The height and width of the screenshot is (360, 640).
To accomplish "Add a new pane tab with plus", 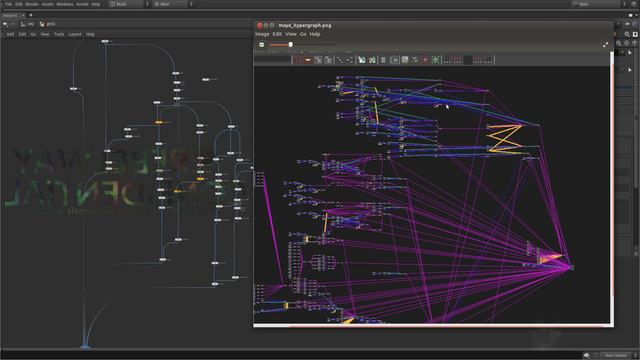I will (x=31, y=15).
